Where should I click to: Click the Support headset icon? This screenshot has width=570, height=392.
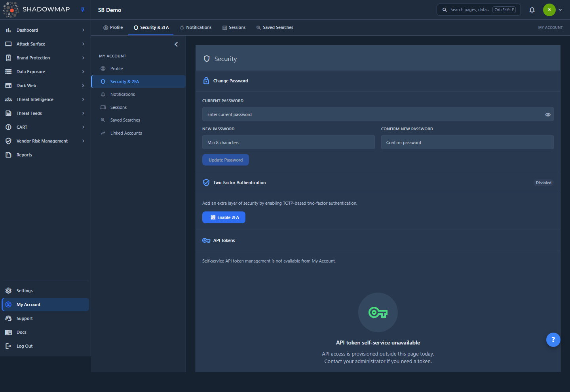[x=8, y=318]
